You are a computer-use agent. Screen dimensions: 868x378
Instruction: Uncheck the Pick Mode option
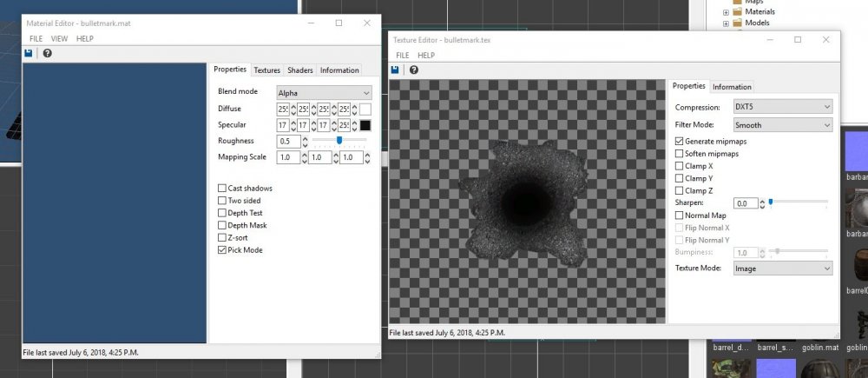[x=222, y=250]
